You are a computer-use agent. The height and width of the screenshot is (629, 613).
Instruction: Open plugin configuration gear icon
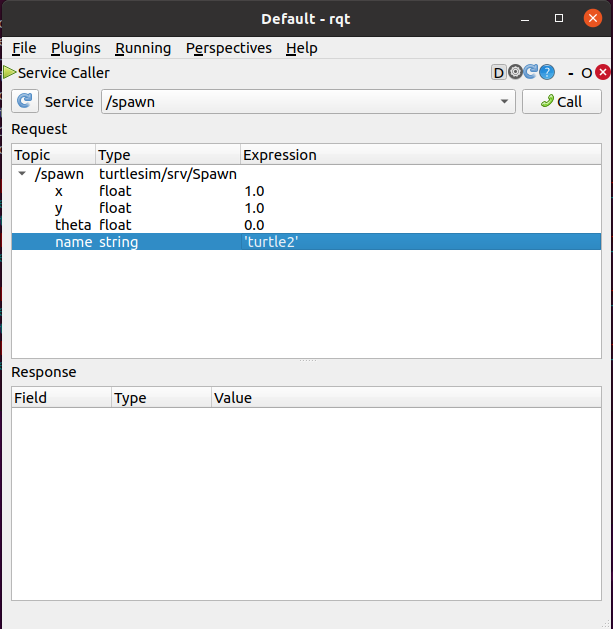[x=516, y=72]
